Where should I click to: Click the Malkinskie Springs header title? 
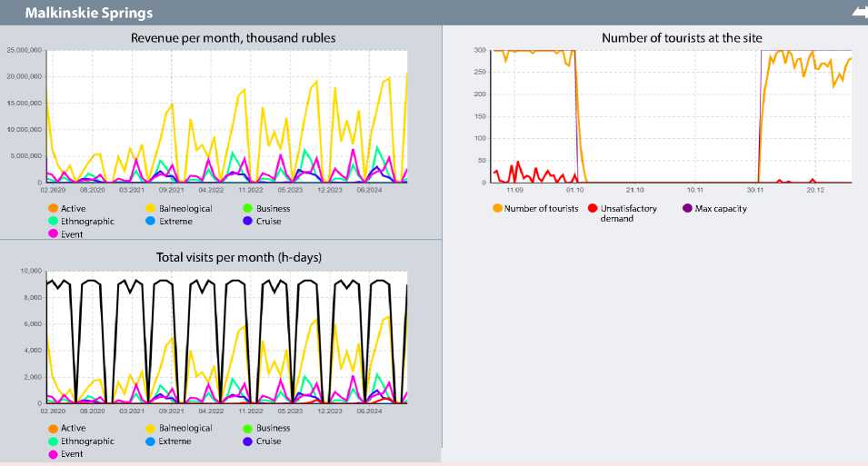coord(88,13)
